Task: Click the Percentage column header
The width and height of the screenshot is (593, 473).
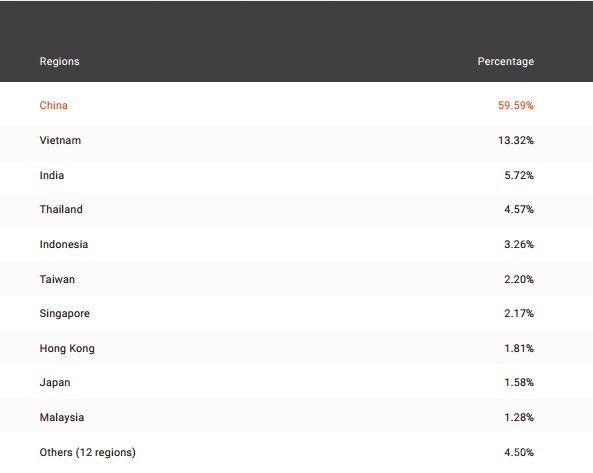Action: [506, 61]
